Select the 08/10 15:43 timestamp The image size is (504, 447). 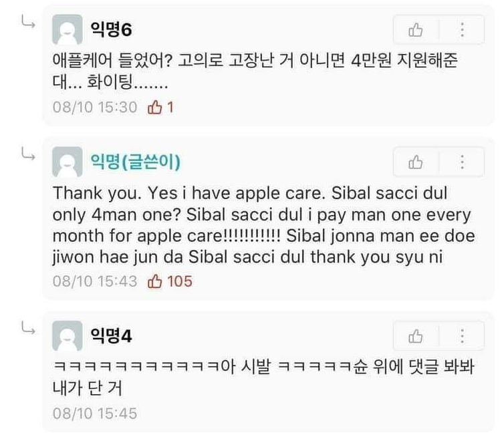[x=94, y=281]
